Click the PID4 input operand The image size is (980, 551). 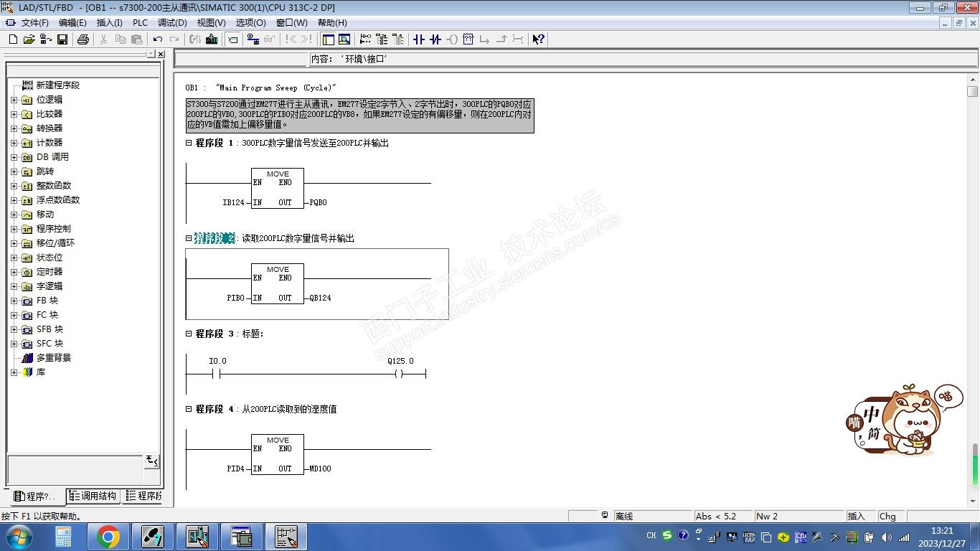coord(235,468)
